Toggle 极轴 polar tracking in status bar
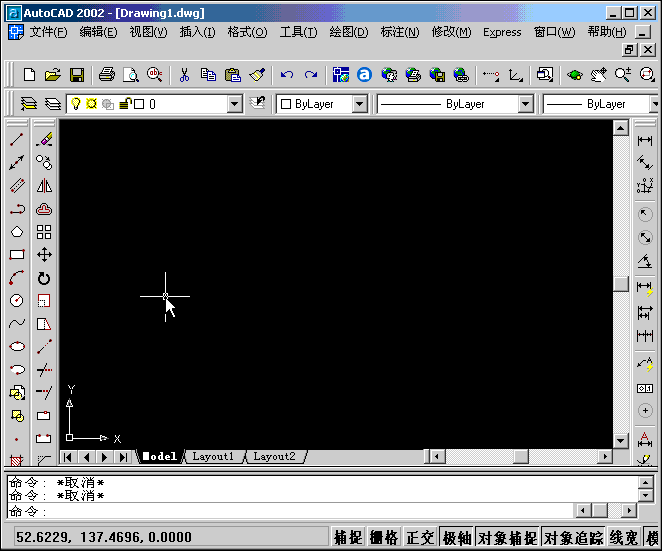 pos(457,537)
